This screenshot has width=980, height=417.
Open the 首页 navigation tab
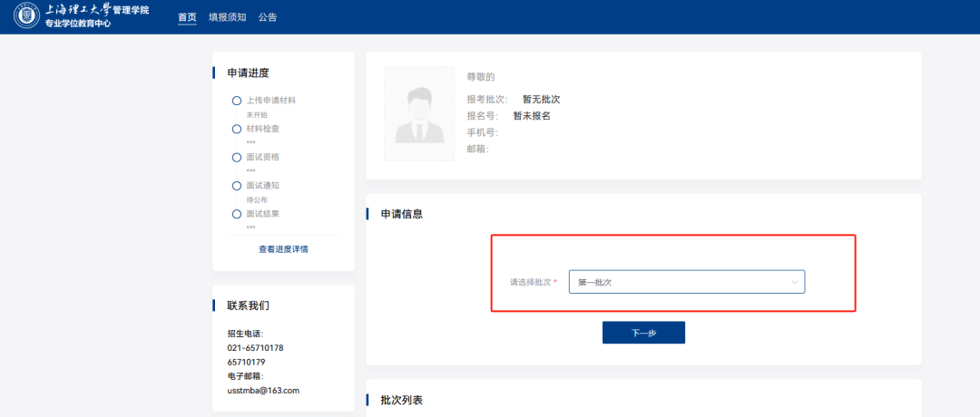click(x=187, y=17)
